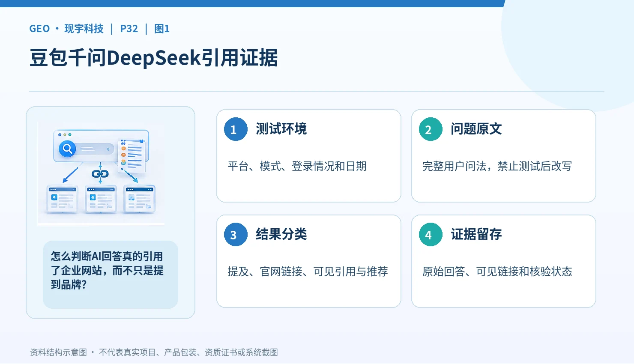Click the chain link icon in the illustration

(100, 174)
